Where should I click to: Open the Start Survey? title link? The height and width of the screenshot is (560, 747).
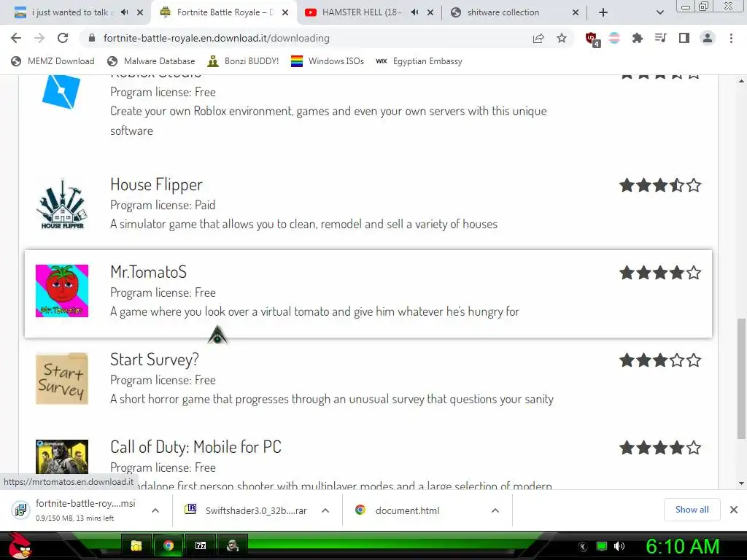(x=155, y=359)
